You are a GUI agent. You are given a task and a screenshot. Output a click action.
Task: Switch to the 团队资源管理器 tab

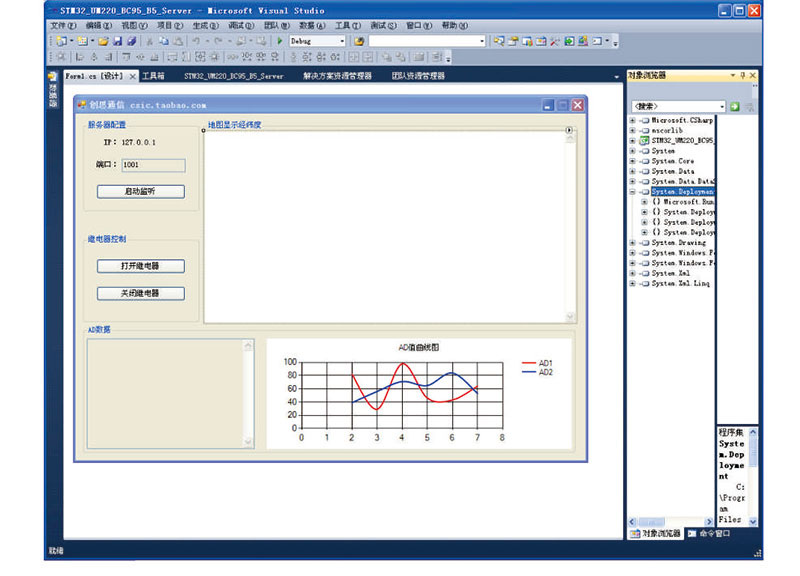pyautogui.click(x=418, y=76)
